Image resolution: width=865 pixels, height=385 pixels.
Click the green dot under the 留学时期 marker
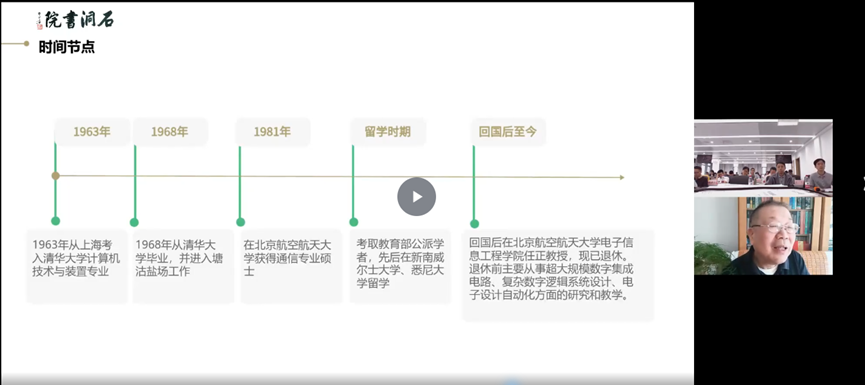[354, 222]
